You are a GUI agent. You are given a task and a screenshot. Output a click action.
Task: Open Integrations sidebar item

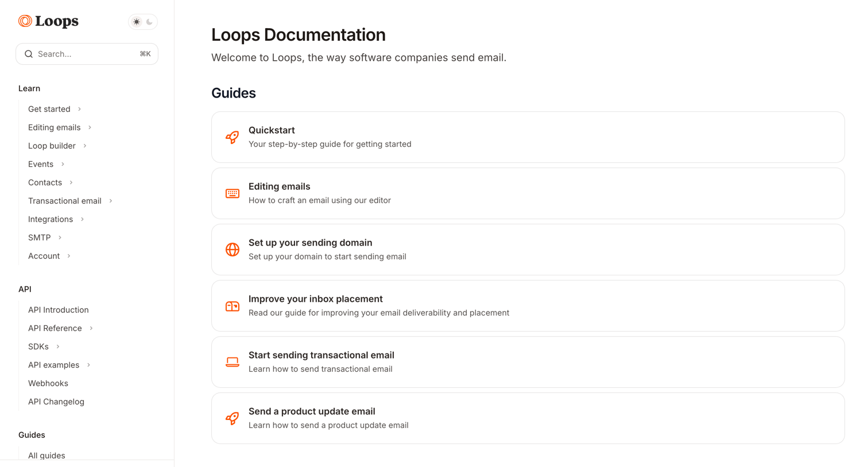(x=51, y=219)
